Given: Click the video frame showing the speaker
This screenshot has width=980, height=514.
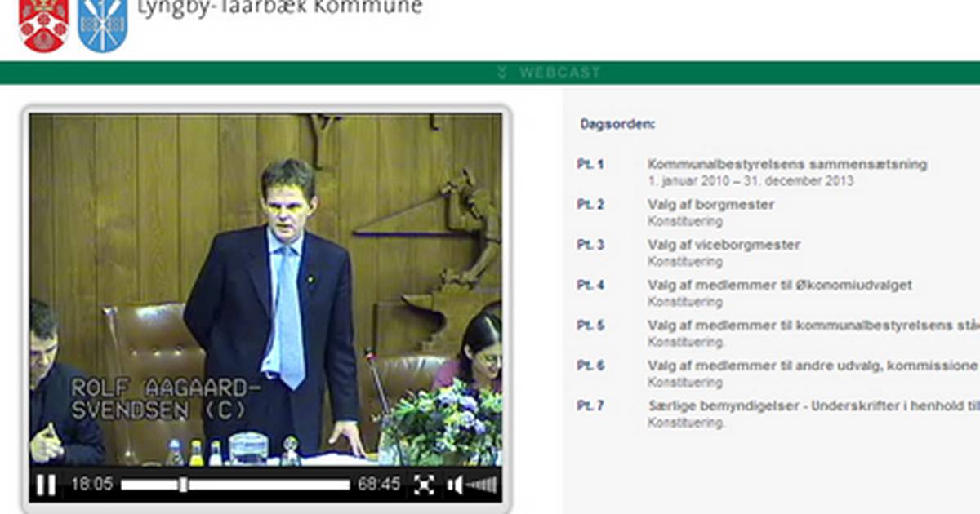Looking at the screenshot, I should click(265, 290).
